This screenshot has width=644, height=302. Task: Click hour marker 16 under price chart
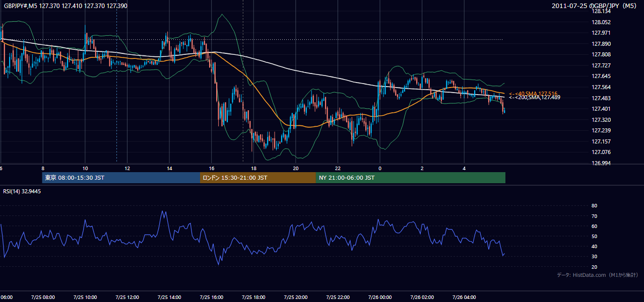[x=212, y=169]
